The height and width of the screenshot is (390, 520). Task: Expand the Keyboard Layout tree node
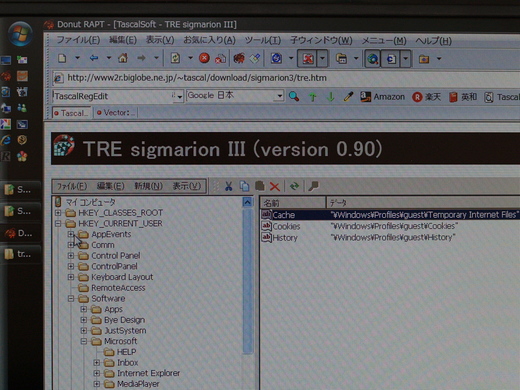click(x=71, y=277)
